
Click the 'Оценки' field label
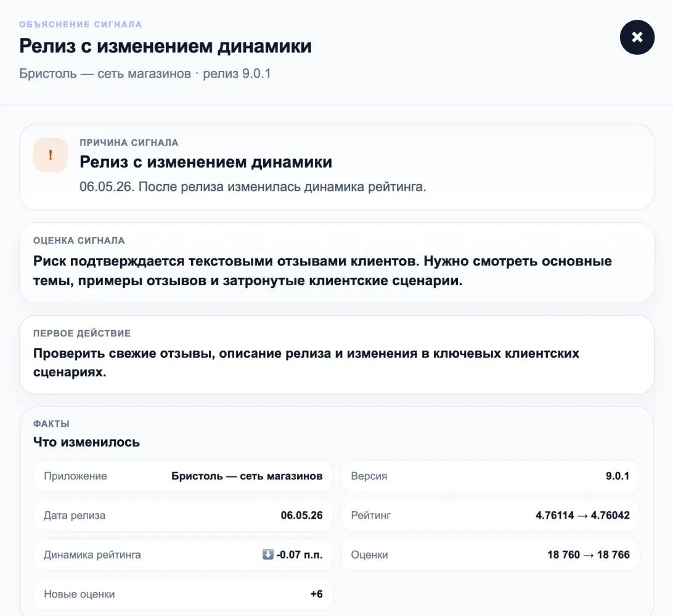[x=370, y=554]
